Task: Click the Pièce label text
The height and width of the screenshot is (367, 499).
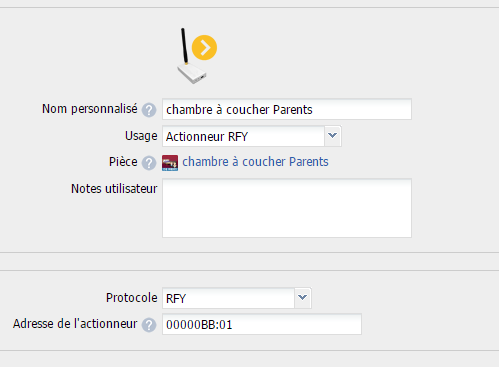Action: (x=123, y=162)
